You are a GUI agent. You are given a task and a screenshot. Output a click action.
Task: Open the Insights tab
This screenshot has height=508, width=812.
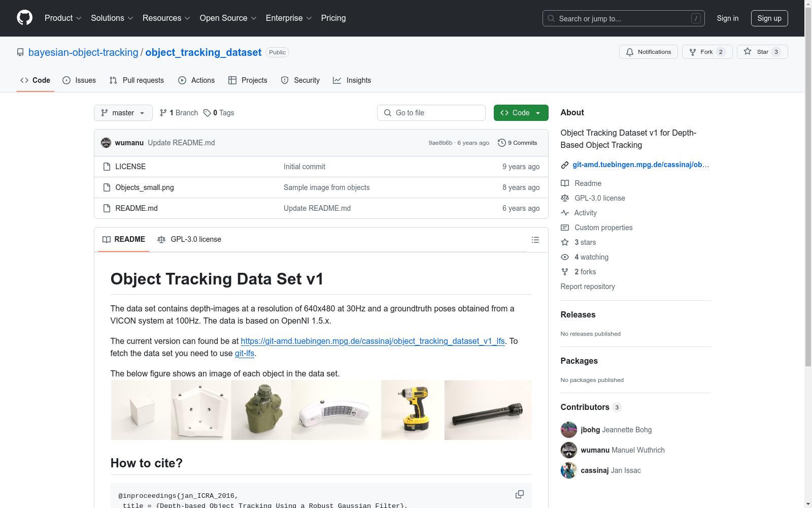352,80
